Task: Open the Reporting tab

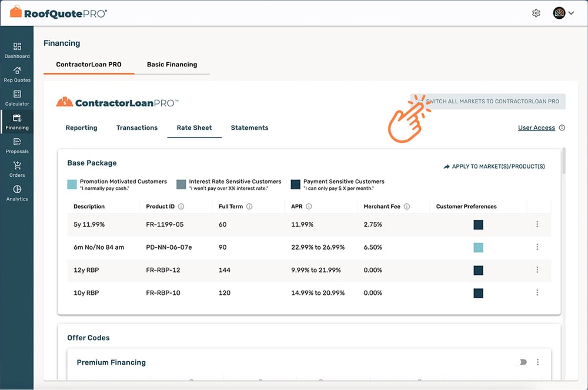Action: click(81, 128)
